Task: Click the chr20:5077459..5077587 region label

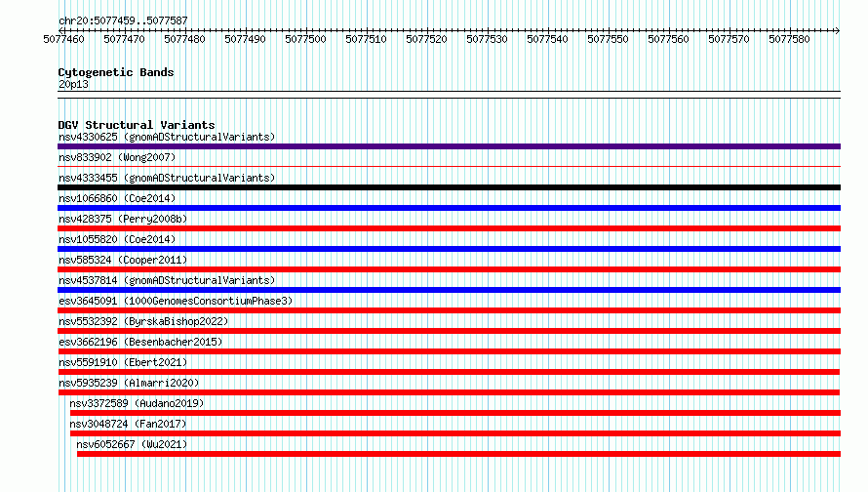Action: (x=123, y=20)
